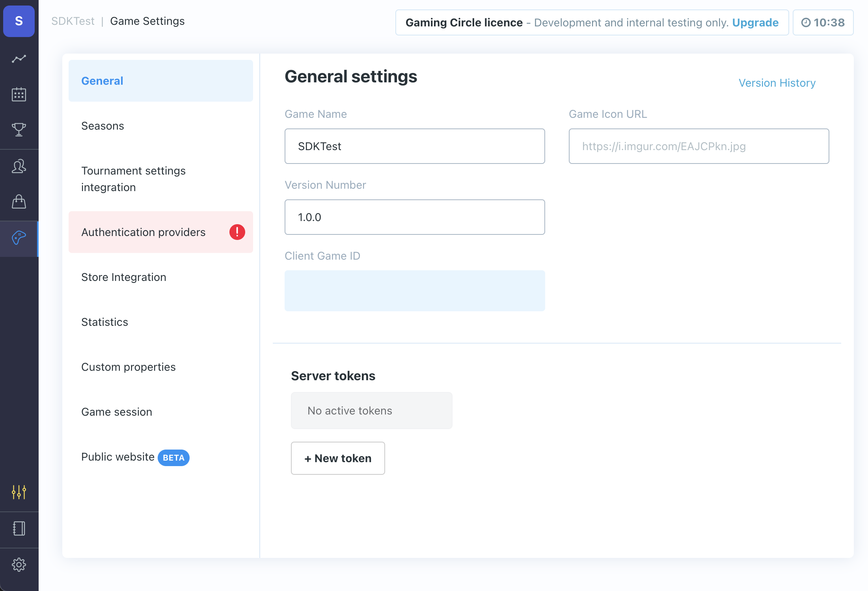Select the Player/Profile icon in sidebar

coord(19,166)
